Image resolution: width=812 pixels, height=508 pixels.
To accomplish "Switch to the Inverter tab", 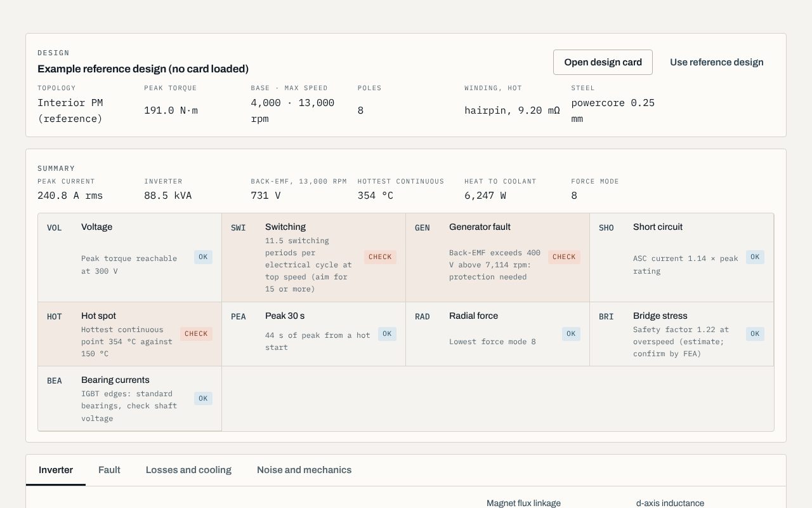I will coord(56,470).
